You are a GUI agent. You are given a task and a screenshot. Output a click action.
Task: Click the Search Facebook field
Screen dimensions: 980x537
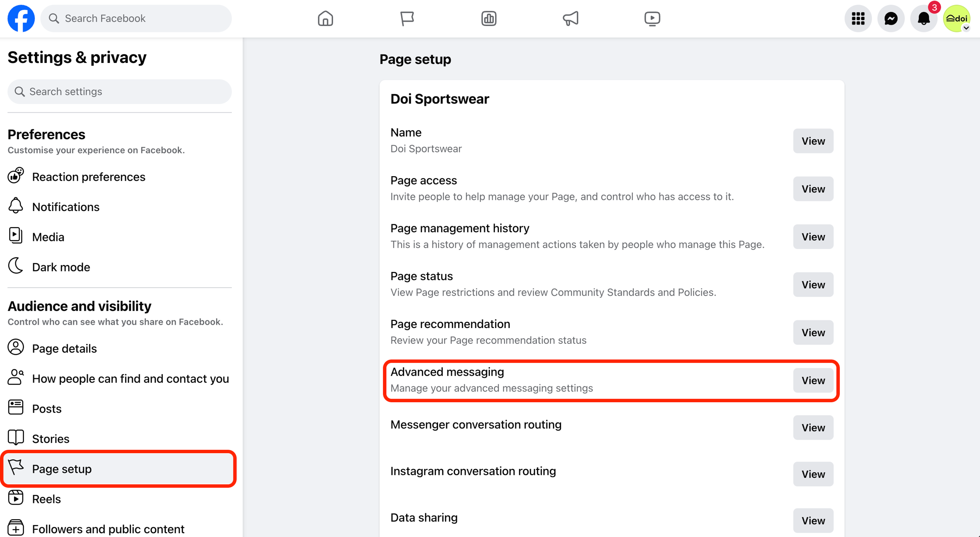point(136,18)
